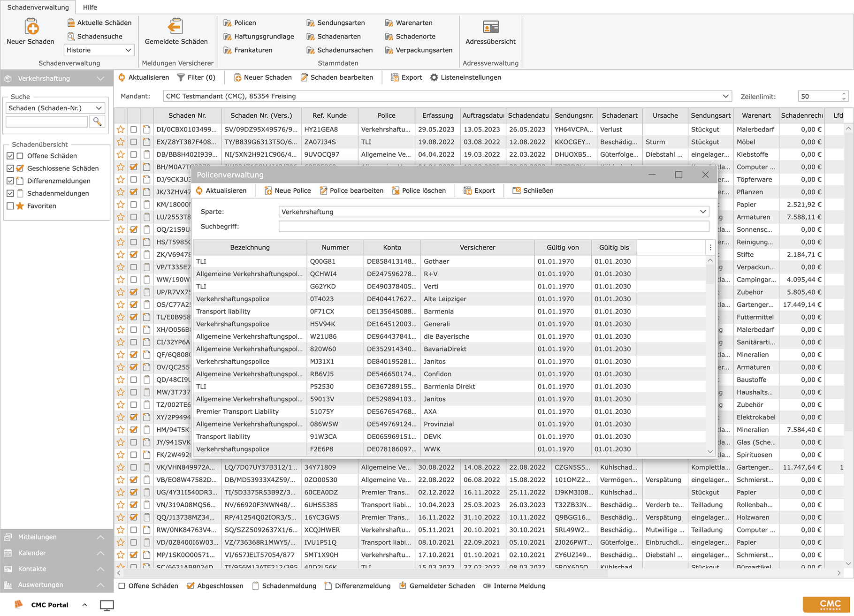This screenshot has width=854, height=616.
Task: Toggle Differenzmeldungen checkbox
Action: (10, 181)
